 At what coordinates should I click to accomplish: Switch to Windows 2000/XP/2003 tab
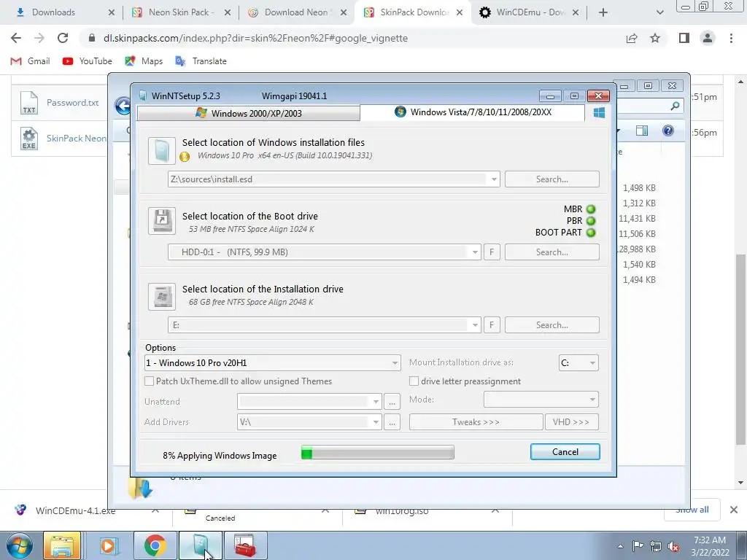click(249, 113)
